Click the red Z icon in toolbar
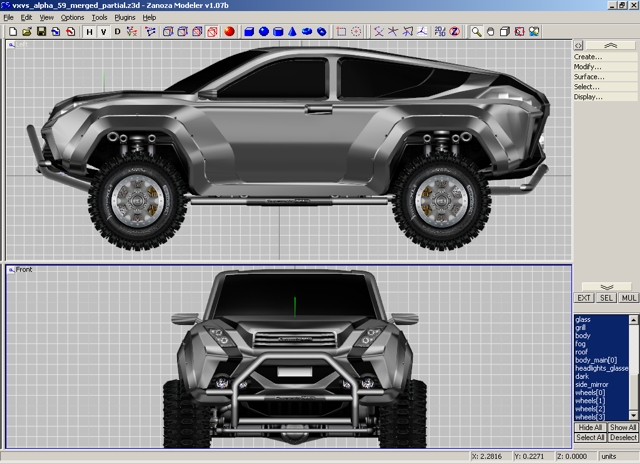The image size is (640, 464). click(x=454, y=32)
